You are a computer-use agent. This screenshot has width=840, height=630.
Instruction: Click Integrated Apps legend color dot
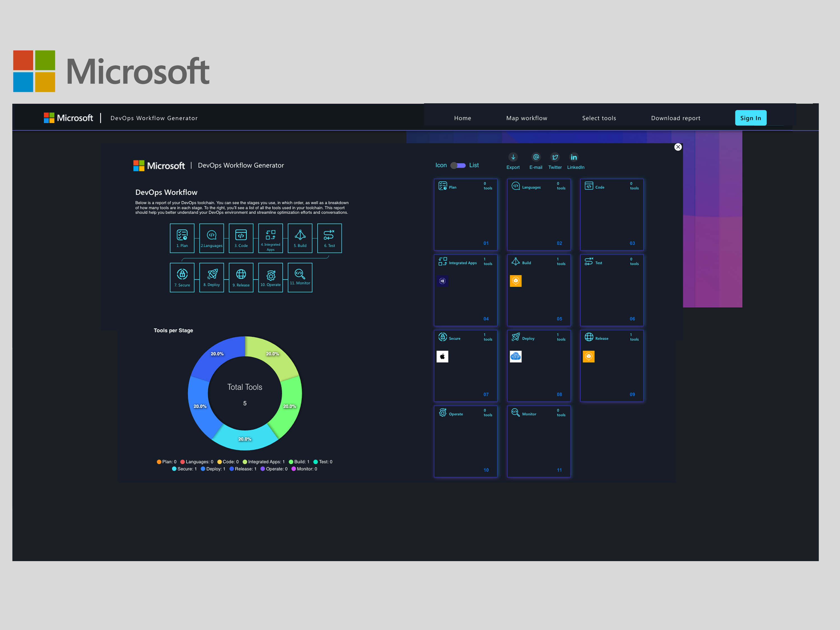point(245,462)
